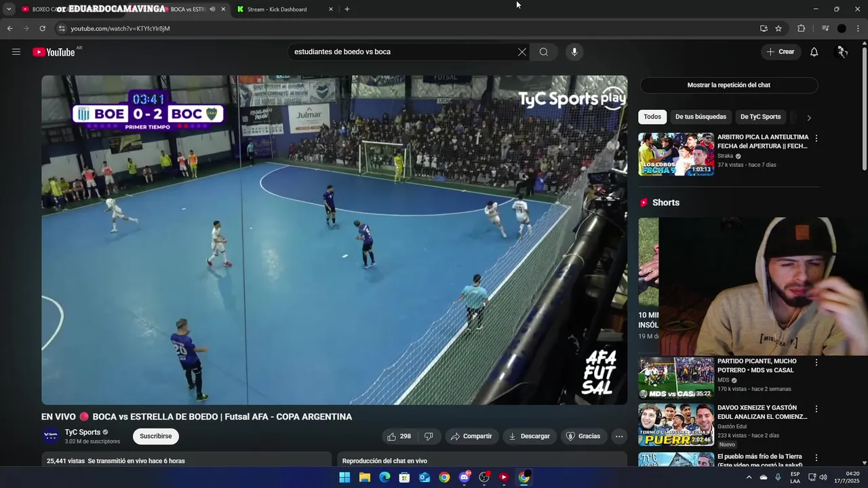868x488 pixels.
Task: Open options for ARBITRO PICA video
Action: click(816, 138)
